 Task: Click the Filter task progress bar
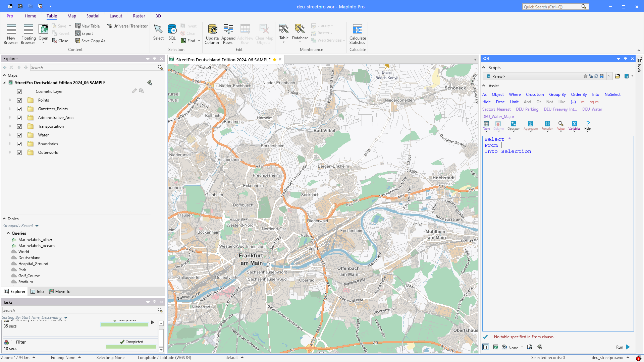[131, 346]
